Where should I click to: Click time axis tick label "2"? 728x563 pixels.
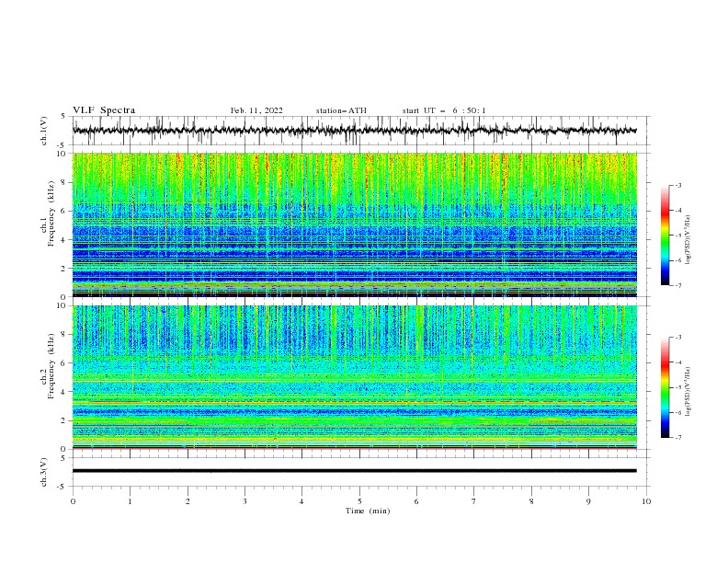click(188, 501)
